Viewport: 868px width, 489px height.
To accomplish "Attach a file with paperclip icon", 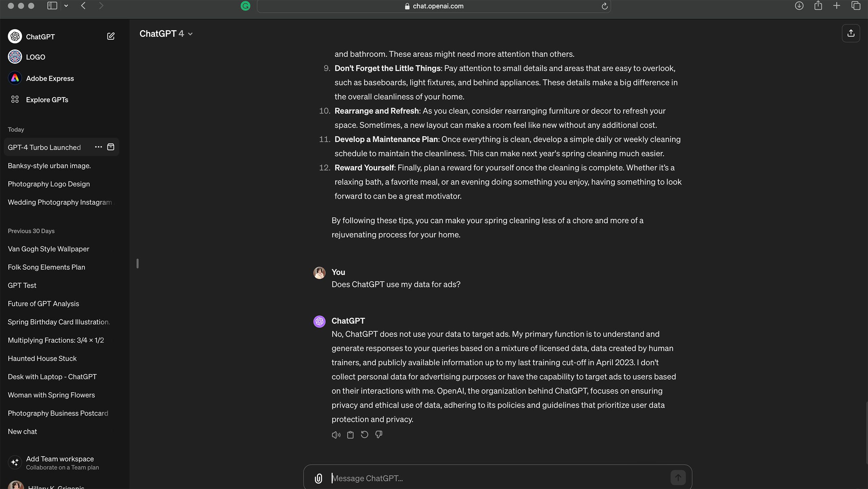I will pyautogui.click(x=318, y=478).
